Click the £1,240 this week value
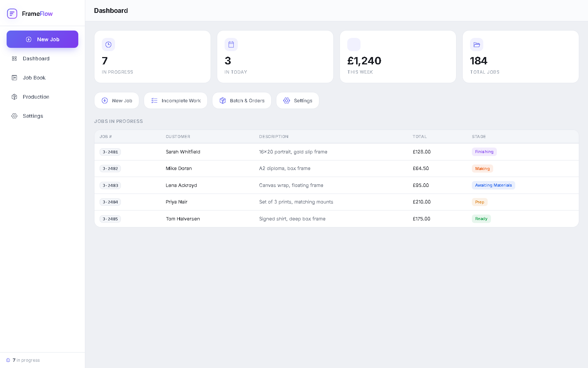The image size is (588, 368). click(364, 61)
